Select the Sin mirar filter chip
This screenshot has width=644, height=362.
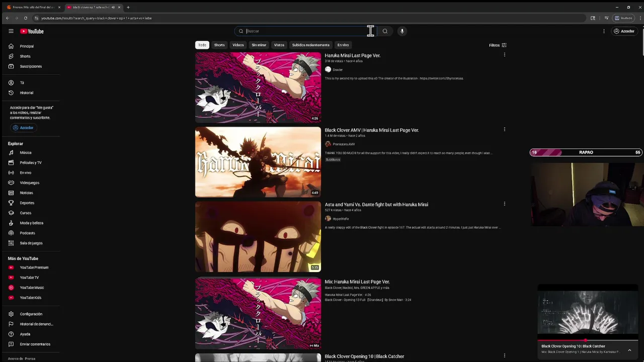[259, 45]
